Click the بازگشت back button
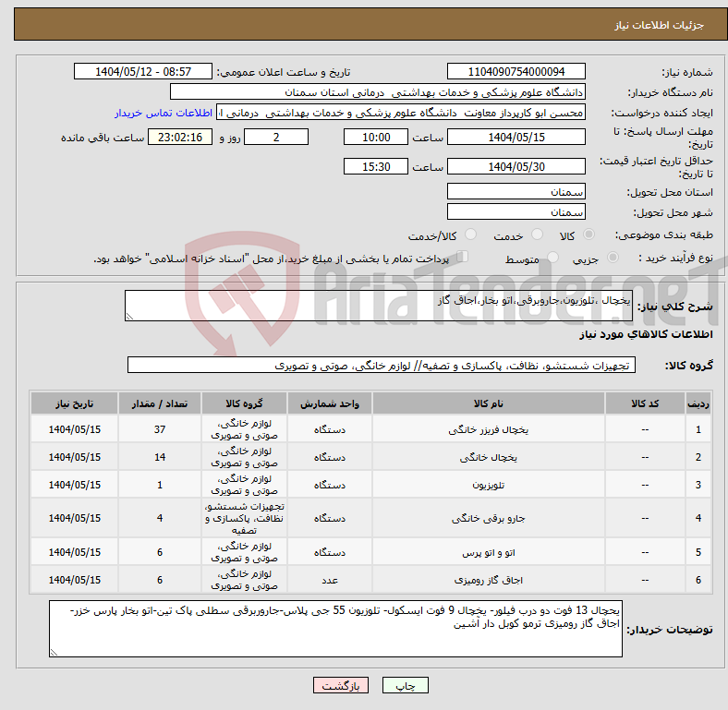This screenshot has height=710, width=728. pos(341,685)
